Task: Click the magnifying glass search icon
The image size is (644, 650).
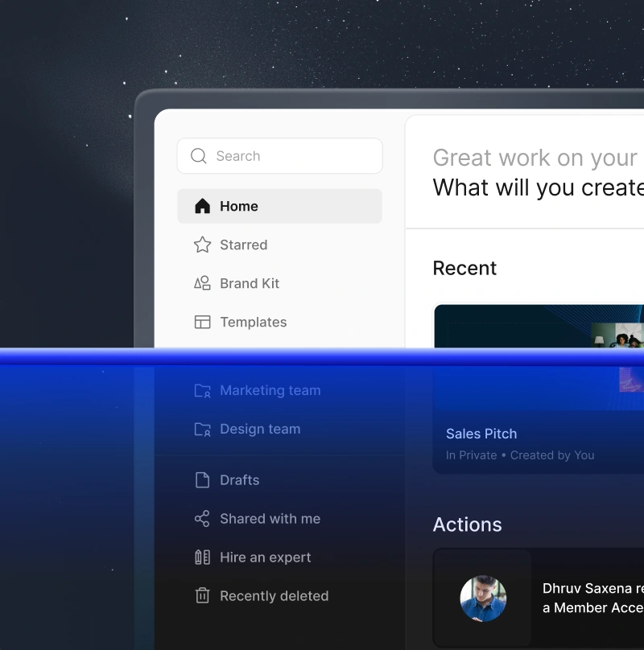Action: coord(198,156)
